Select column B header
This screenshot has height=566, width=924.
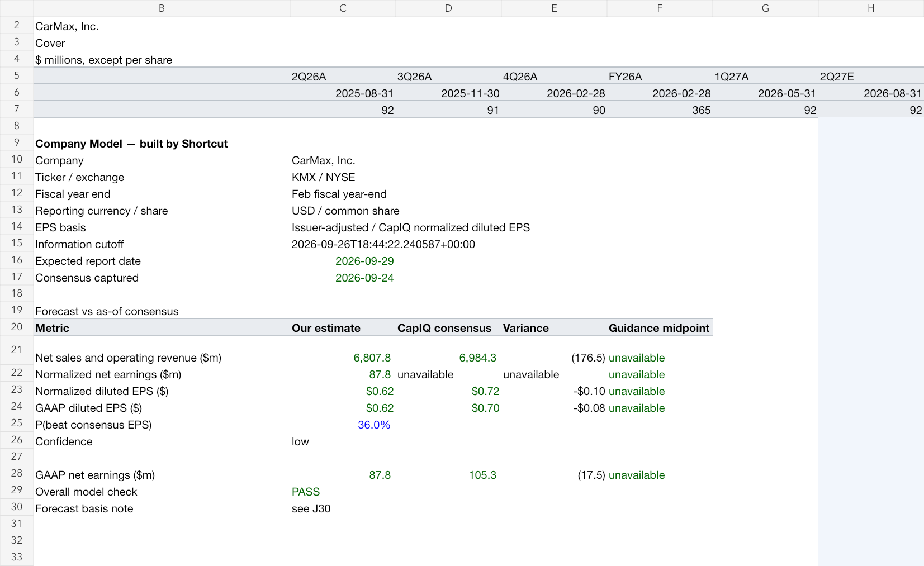pos(162,8)
